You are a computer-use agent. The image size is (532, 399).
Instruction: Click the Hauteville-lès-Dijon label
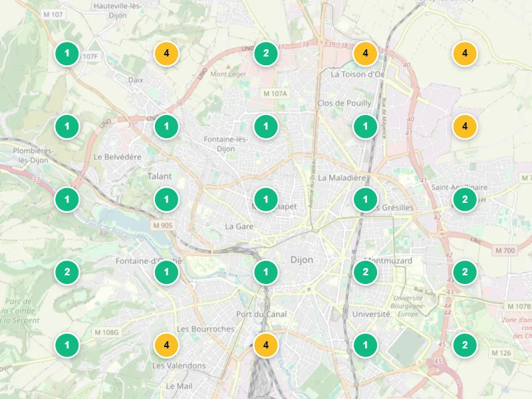[x=118, y=11]
